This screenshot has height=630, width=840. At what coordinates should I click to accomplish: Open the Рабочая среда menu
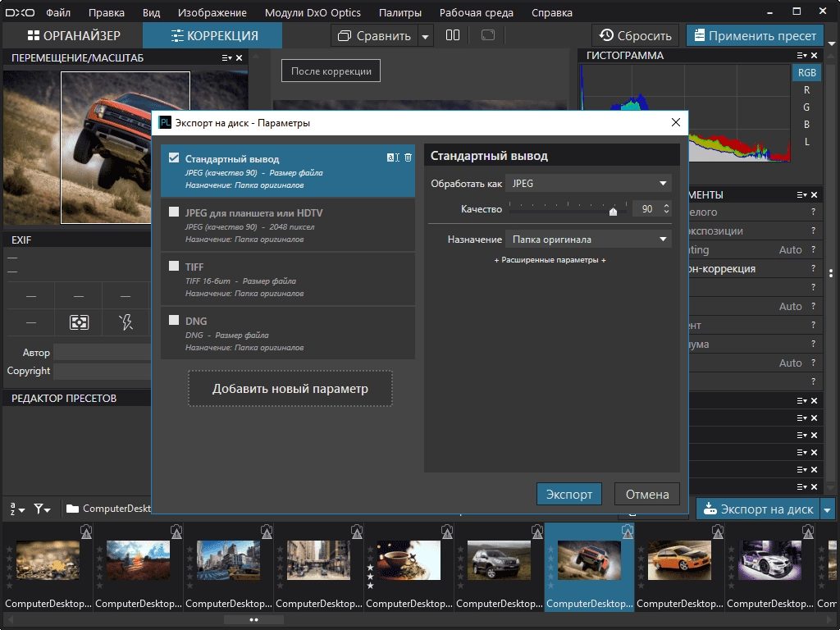477,12
